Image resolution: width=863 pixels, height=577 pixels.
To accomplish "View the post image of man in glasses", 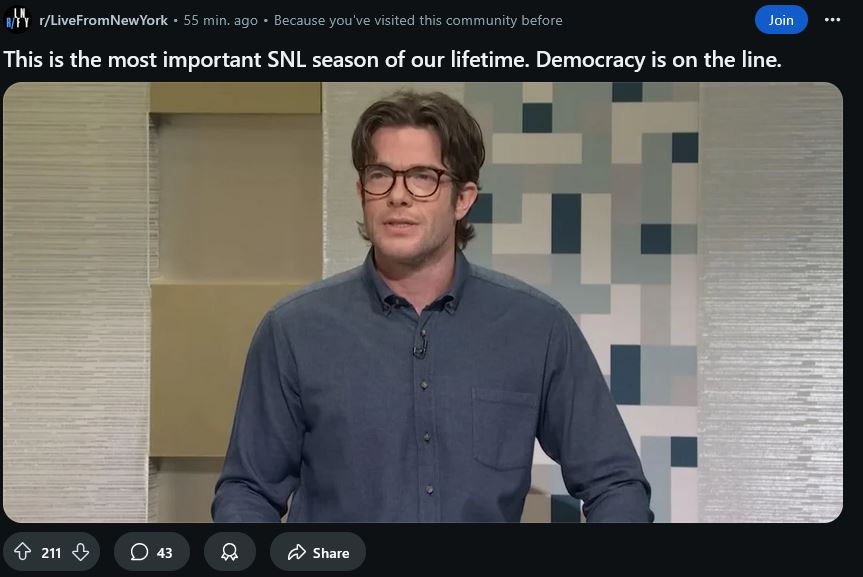I will point(423,302).
